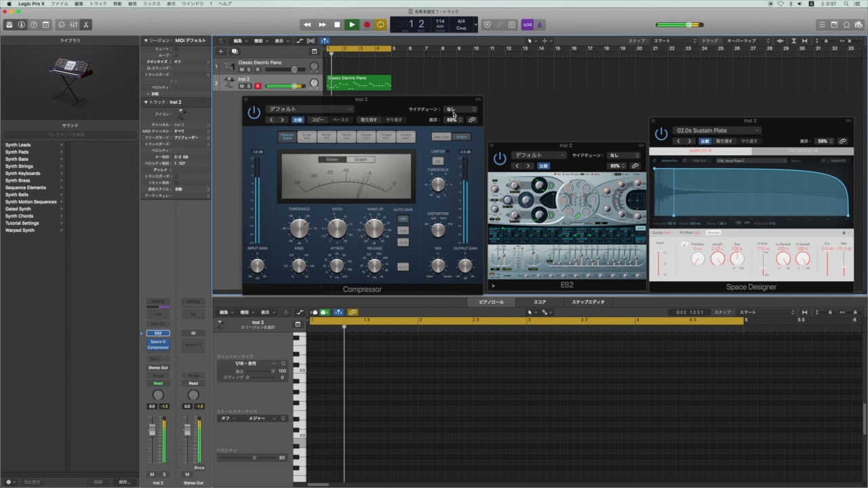
Task: Rewind the transport
Action: [307, 24]
